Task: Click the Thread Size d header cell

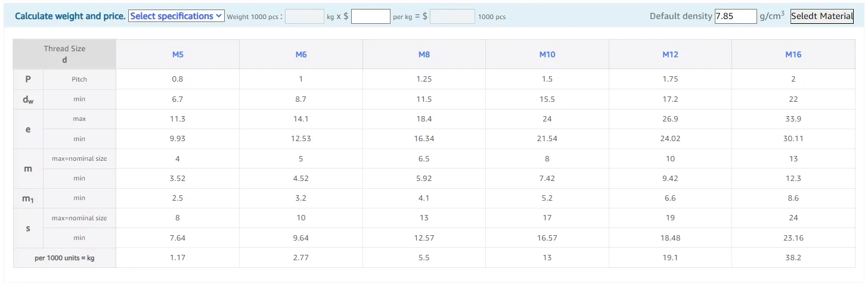Action: (64, 54)
